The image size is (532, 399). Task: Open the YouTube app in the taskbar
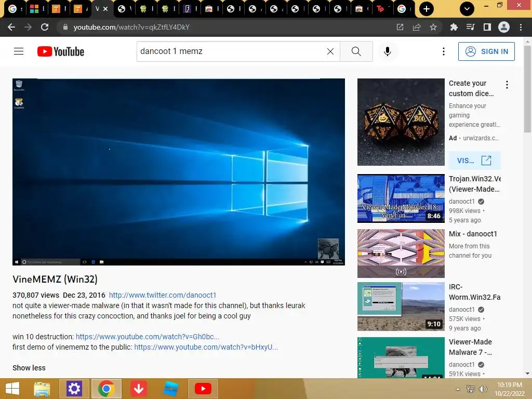(203, 389)
